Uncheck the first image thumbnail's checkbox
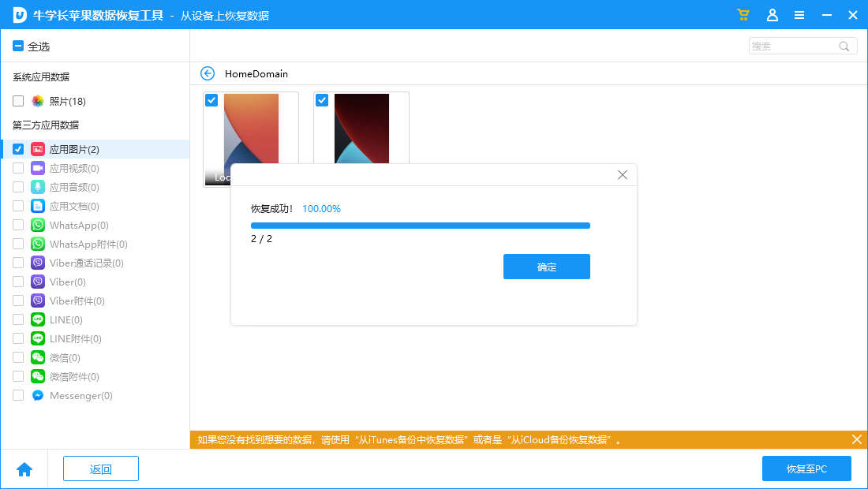This screenshot has height=489, width=868. click(211, 100)
